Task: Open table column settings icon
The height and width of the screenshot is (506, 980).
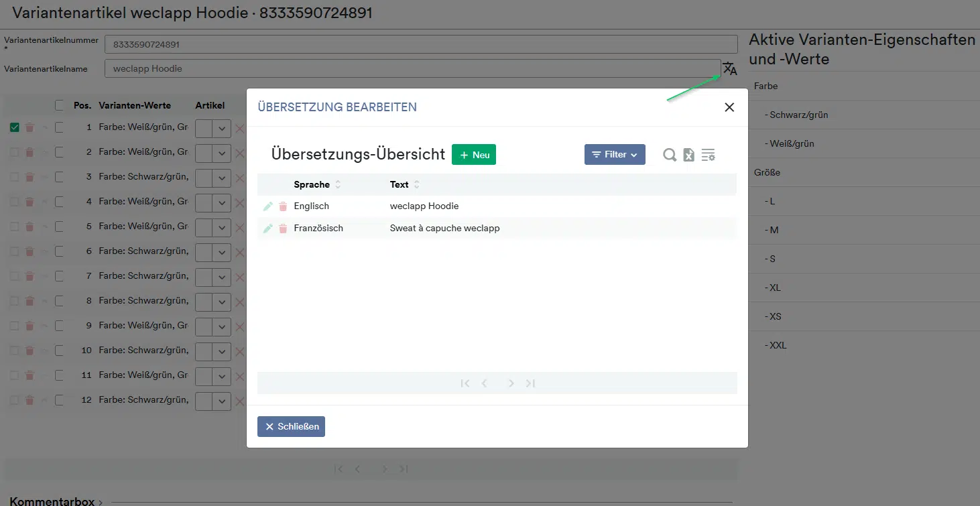Action: click(x=708, y=155)
